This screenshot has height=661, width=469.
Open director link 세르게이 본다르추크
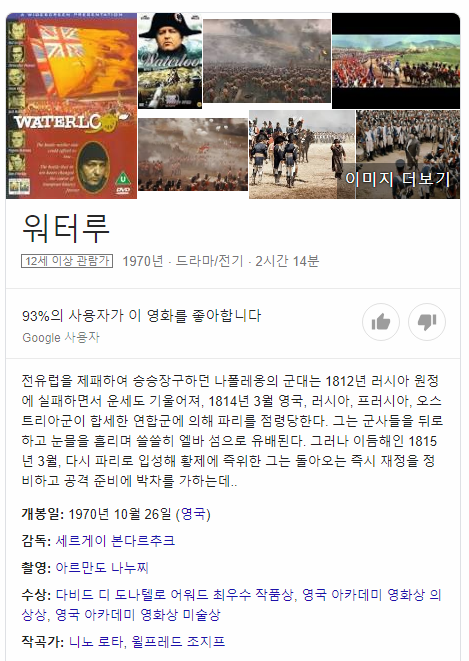tap(115, 540)
